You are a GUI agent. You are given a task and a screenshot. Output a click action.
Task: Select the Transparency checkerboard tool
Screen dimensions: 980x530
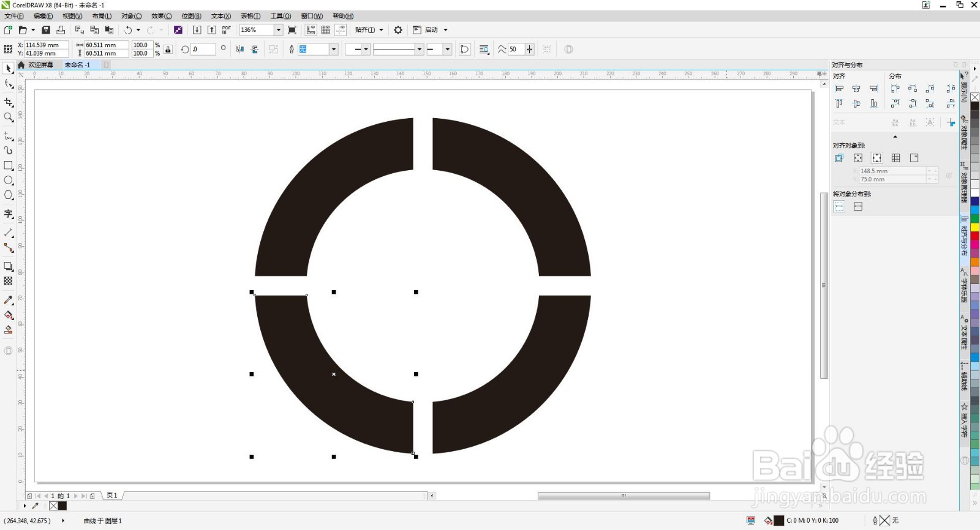(9, 281)
